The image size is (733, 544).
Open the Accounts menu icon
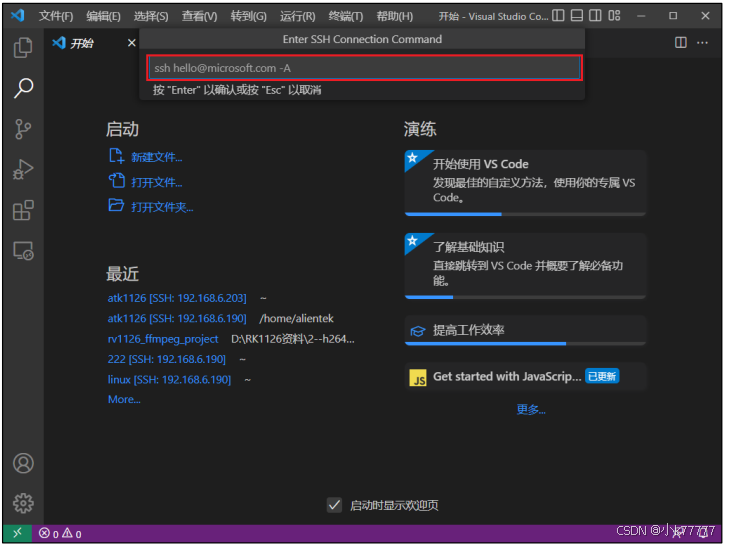(x=23, y=463)
